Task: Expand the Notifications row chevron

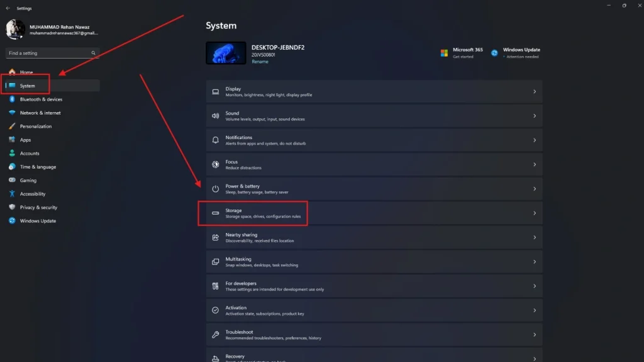Action: click(535, 140)
